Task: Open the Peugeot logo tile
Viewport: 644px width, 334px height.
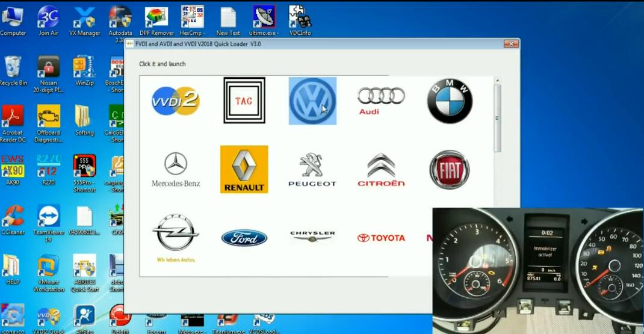Action: pos(312,169)
